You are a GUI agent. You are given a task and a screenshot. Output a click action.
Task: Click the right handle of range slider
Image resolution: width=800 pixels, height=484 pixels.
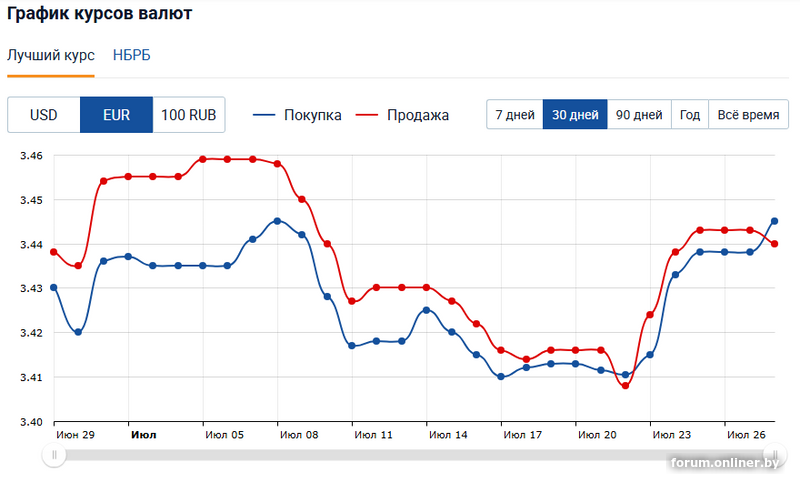pyautogui.click(x=773, y=455)
